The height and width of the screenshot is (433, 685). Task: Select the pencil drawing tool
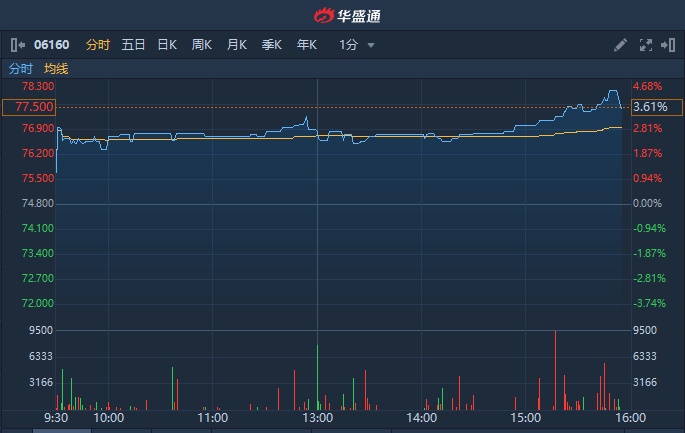620,45
